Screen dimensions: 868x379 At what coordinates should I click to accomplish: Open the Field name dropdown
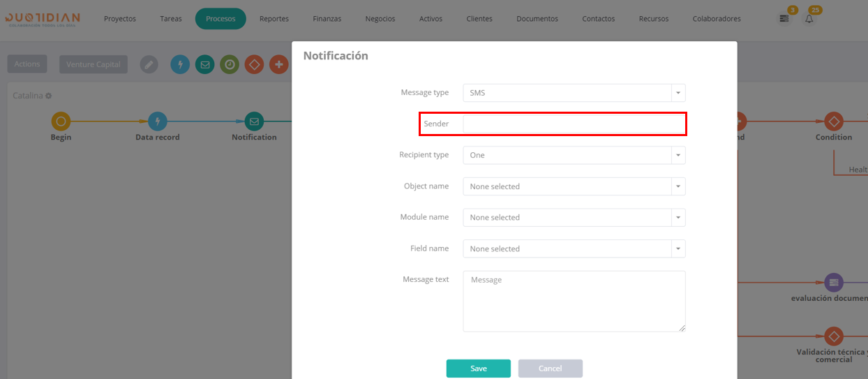[x=574, y=248]
